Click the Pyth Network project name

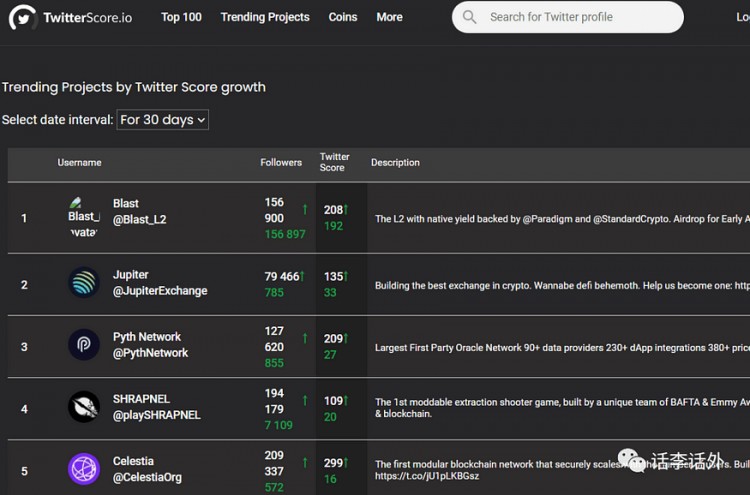(147, 337)
